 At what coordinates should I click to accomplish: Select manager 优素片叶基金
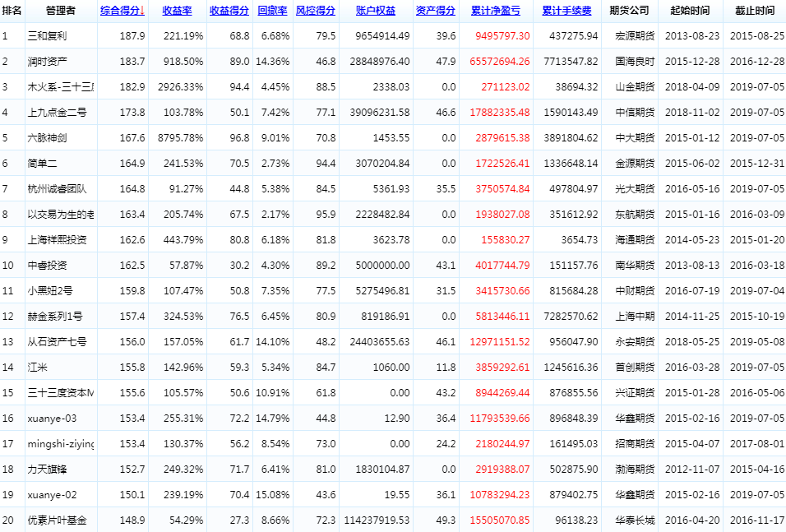click(x=58, y=520)
